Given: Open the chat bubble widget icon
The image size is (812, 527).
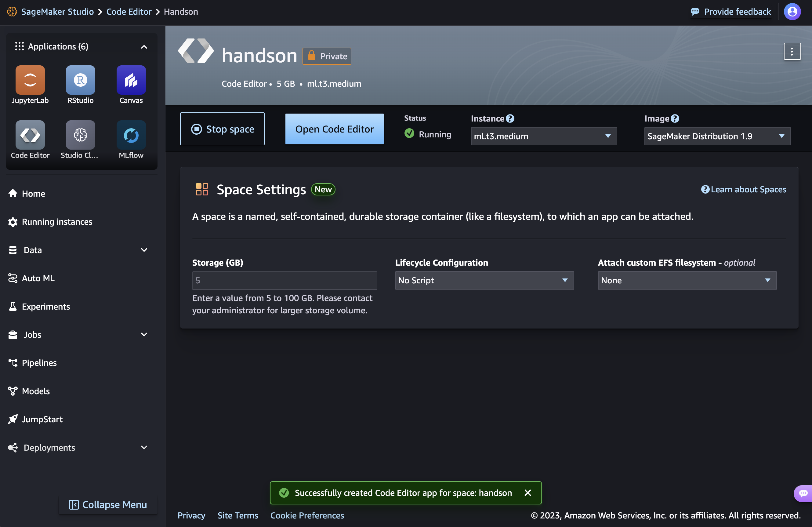Looking at the screenshot, I should (803, 493).
